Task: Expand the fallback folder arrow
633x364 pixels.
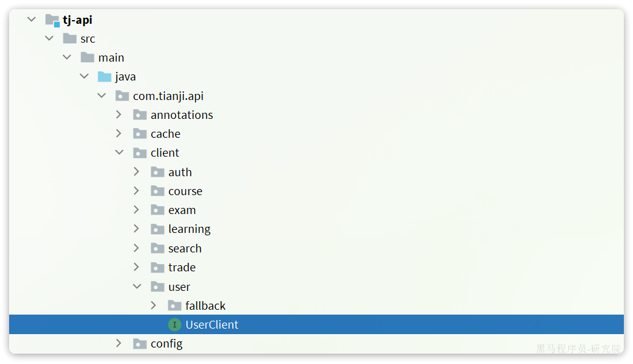Action: [154, 305]
